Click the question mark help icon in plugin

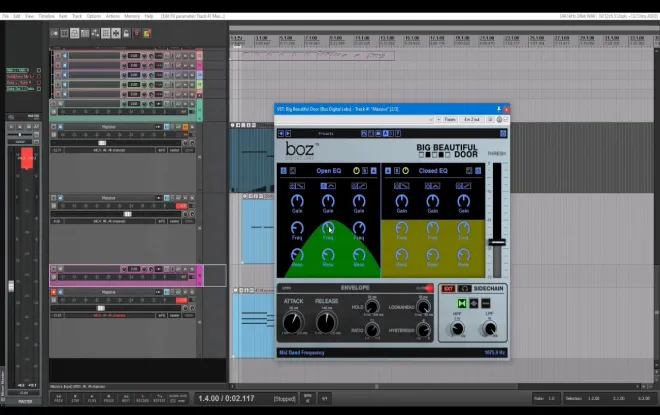point(398,133)
